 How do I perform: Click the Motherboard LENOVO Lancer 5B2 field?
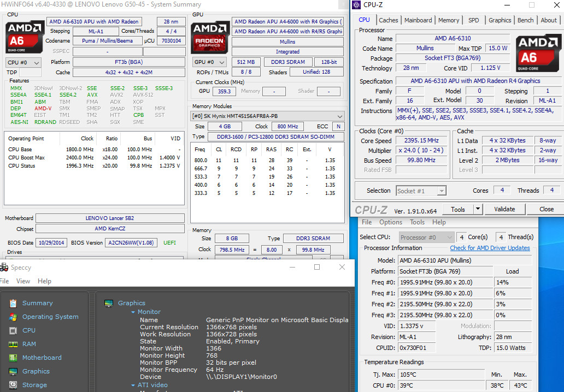tap(110, 218)
